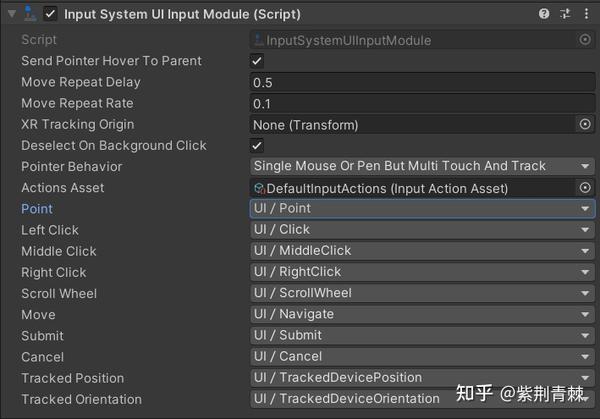Image resolution: width=600 pixels, height=419 pixels.
Task: Open Pointer Behavior dropdown
Action: pos(422,166)
